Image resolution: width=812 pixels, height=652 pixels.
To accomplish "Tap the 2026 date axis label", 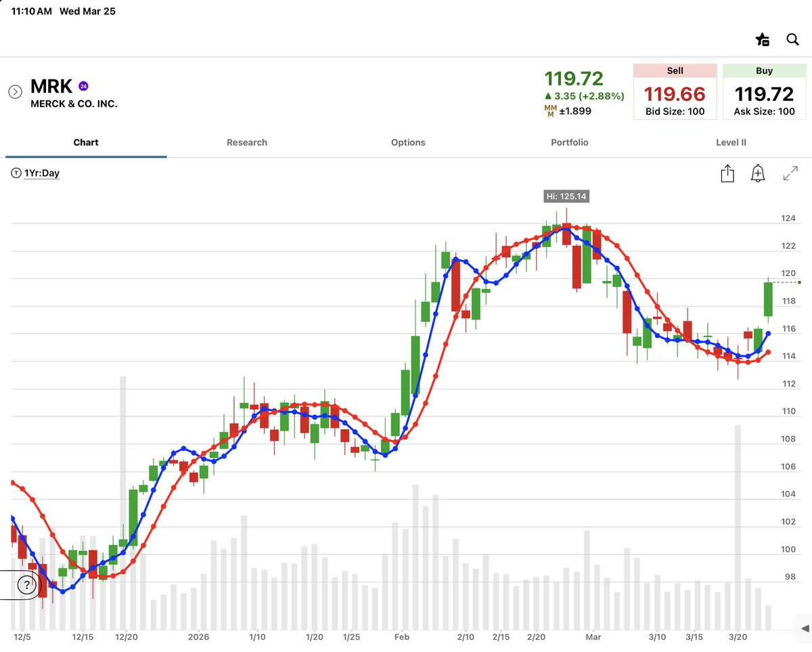I will point(199,637).
